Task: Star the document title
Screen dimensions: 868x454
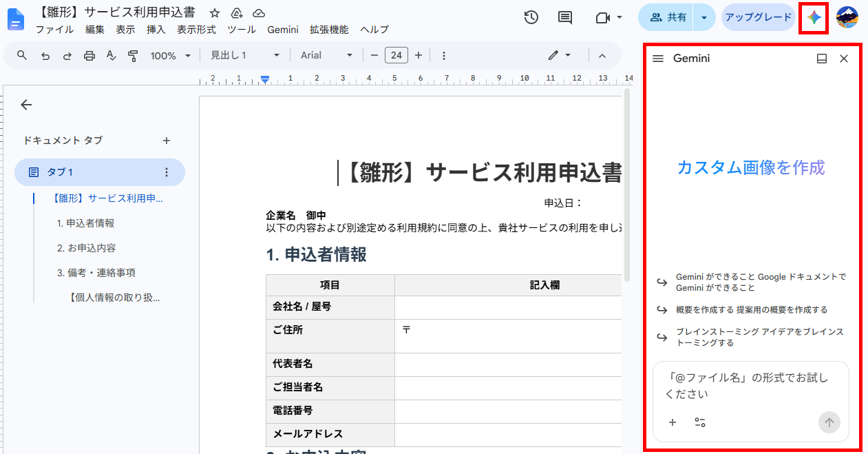Action: (215, 13)
